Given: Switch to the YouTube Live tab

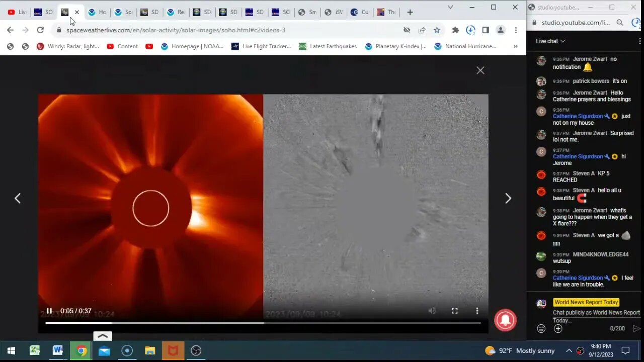Looking at the screenshot, I should (17, 12).
